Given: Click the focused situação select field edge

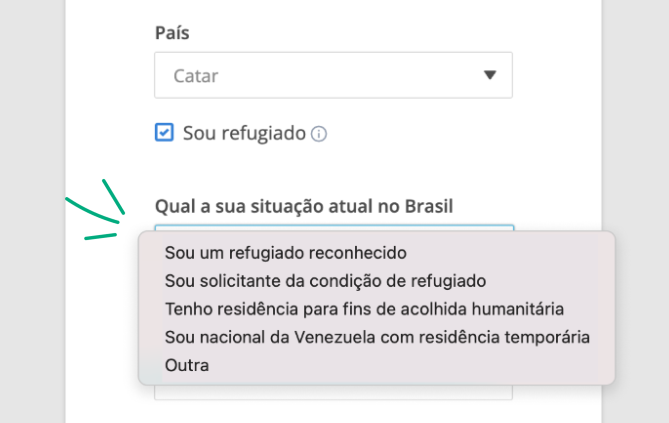Looking at the screenshot, I should (334, 228).
